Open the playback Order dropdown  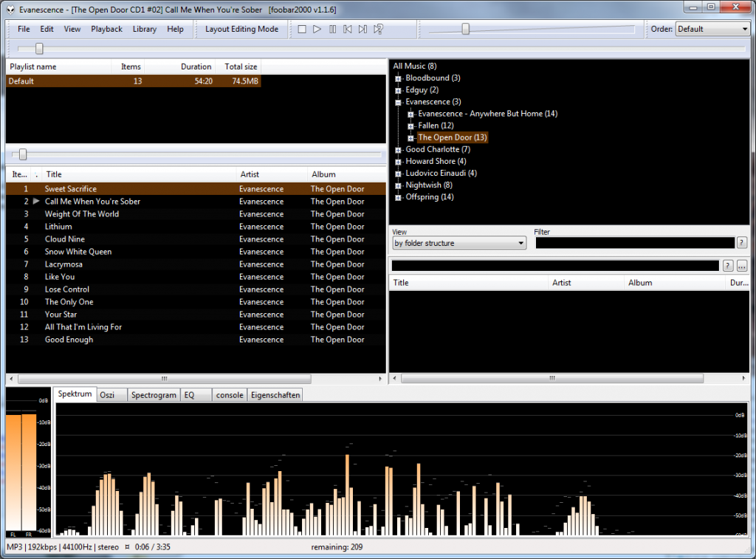[712, 29]
